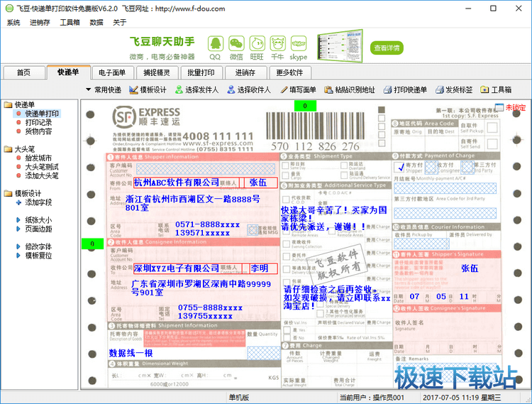Image resolution: width=532 pixels, height=404 pixels.
Task: Click the 大头笔 folder icon
Action: coord(8,149)
